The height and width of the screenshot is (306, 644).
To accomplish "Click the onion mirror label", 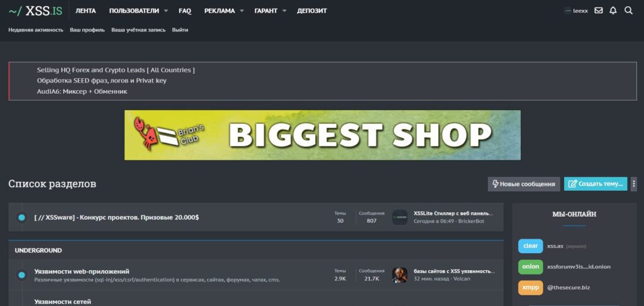I will point(530,266).
